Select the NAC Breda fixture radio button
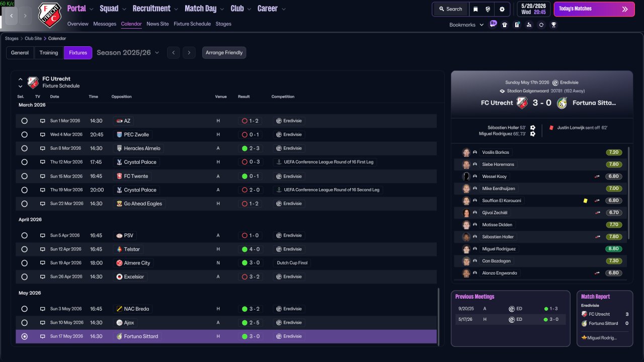 click(x=24, y=309)
